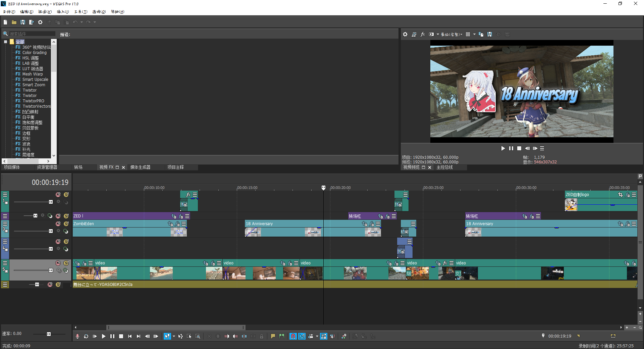
Task: Click the Render As export icon
Action: (x=32, y=22)
